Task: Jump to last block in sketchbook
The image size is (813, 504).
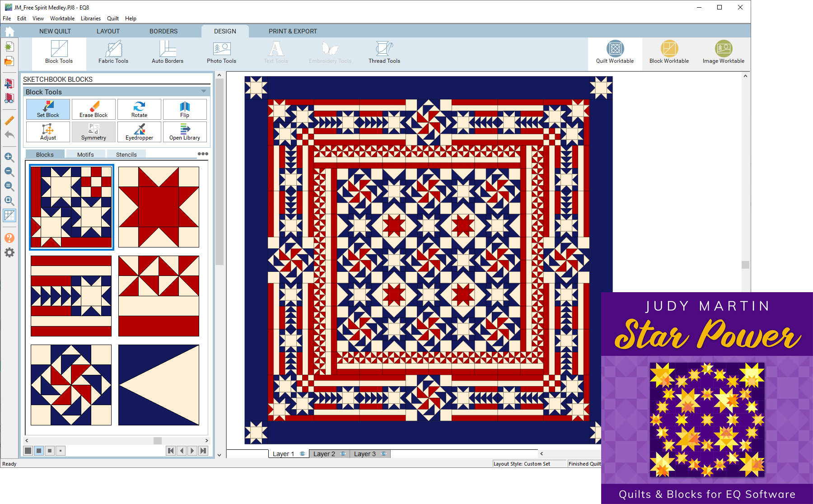Action: point(203,451)
